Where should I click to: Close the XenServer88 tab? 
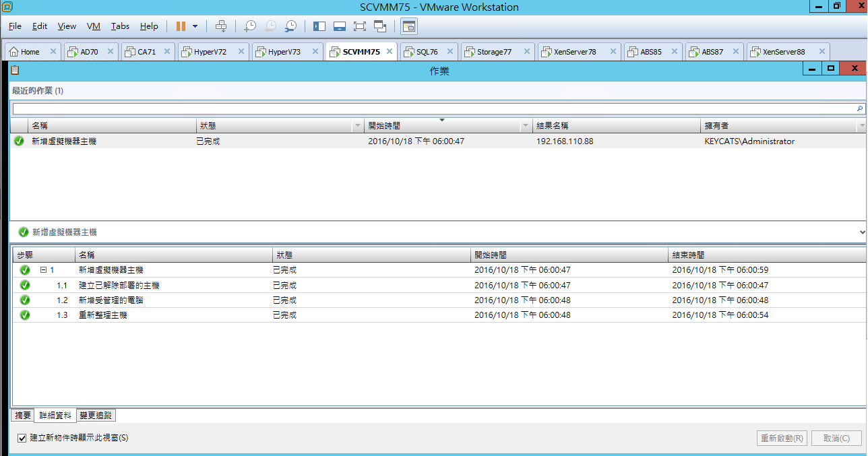tap(821, 51)
